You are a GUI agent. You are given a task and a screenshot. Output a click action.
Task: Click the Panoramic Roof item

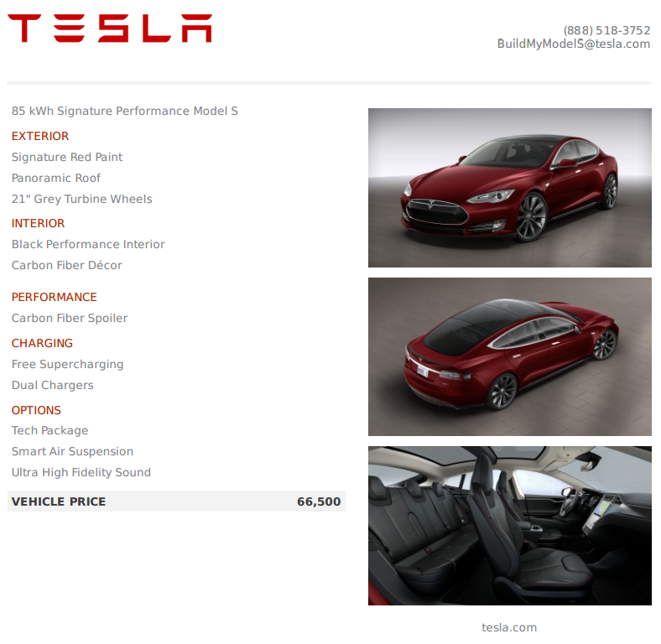click(56, 178)
